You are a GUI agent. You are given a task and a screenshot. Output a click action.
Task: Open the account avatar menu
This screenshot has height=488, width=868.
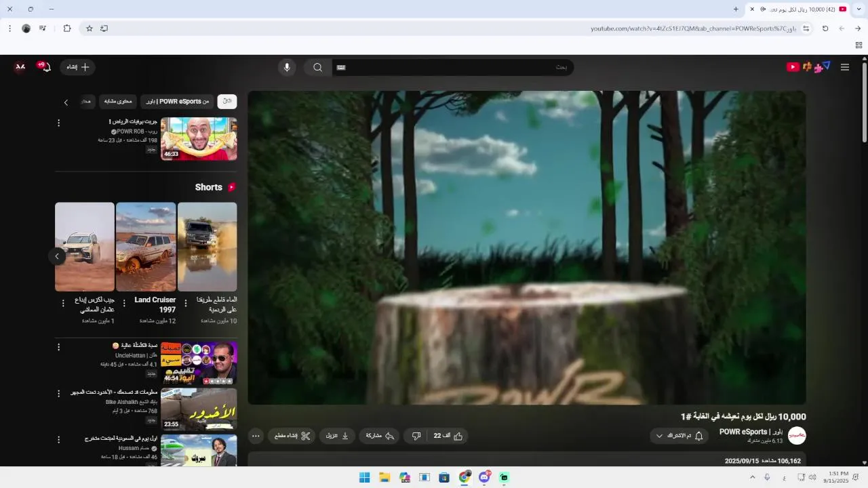tap(20, 66)
